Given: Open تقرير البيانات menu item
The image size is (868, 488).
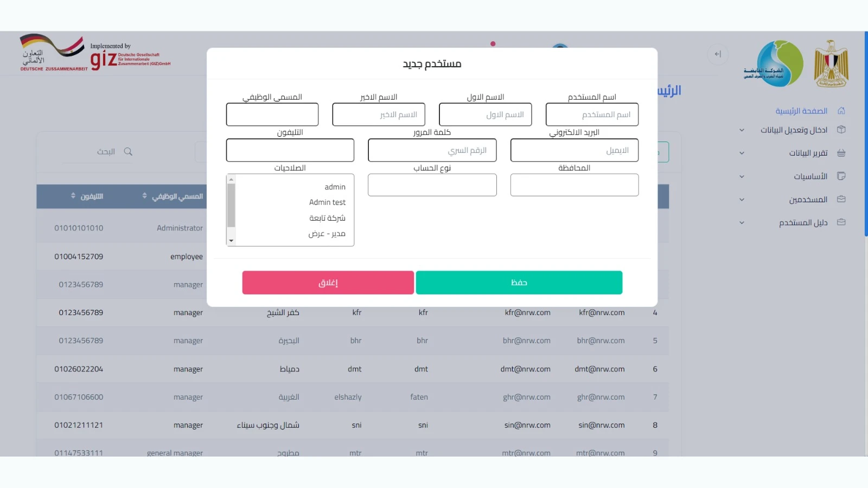Looking at the screenshot, I should (808, 153).
